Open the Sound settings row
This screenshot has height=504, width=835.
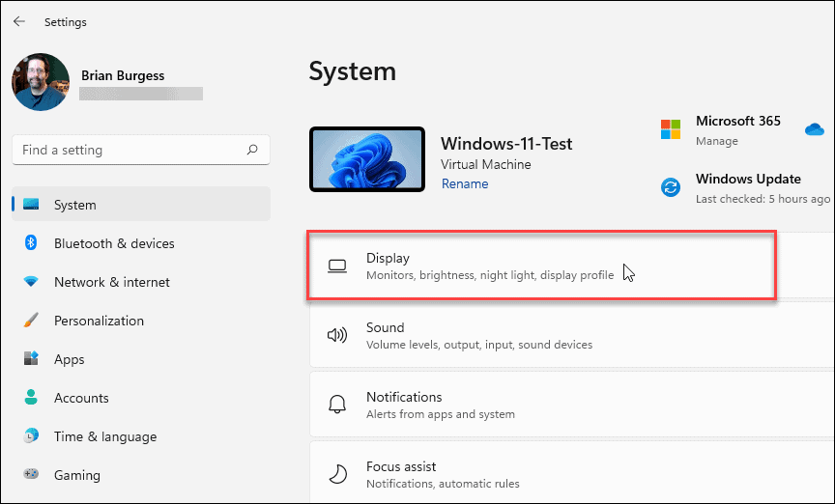click(x=572, y=335)
